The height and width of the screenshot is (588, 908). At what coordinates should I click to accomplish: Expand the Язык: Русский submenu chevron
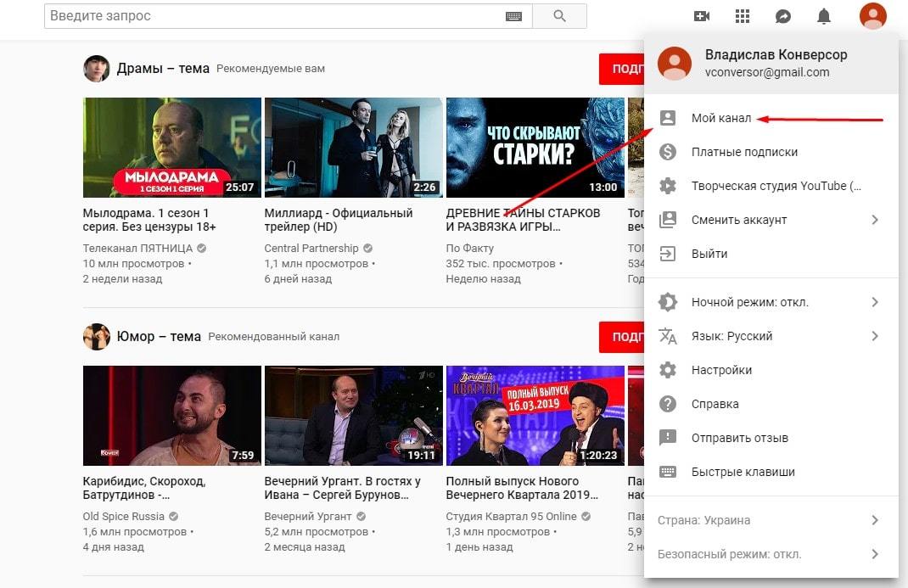(875, 336)
